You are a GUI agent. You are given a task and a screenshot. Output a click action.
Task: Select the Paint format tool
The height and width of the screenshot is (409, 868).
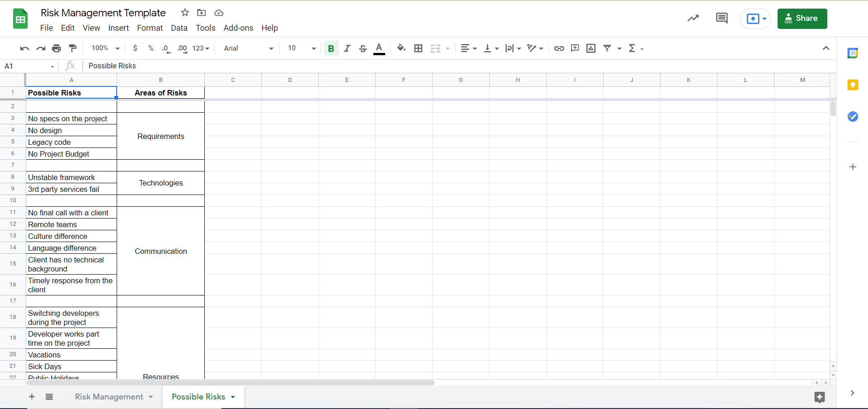(x=72, y=48)
